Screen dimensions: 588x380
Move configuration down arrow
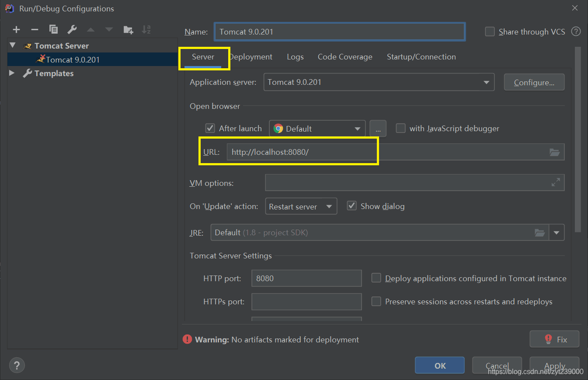(109, 30)
